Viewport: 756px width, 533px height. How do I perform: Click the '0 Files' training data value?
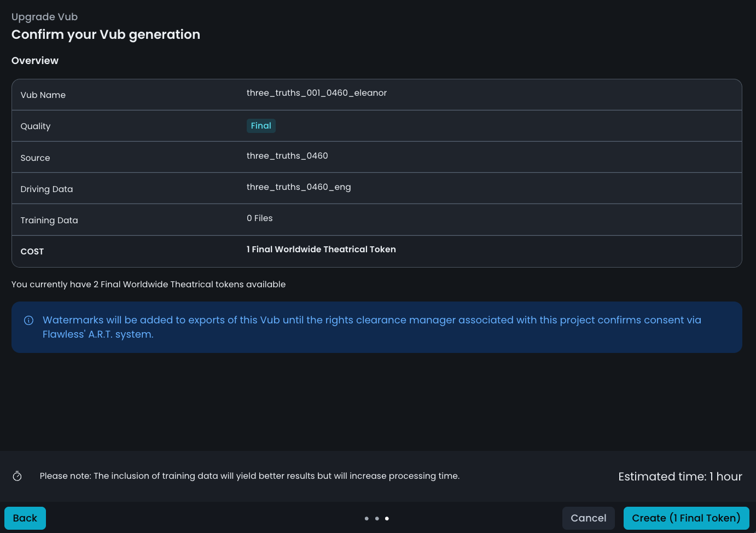point(260,218)
